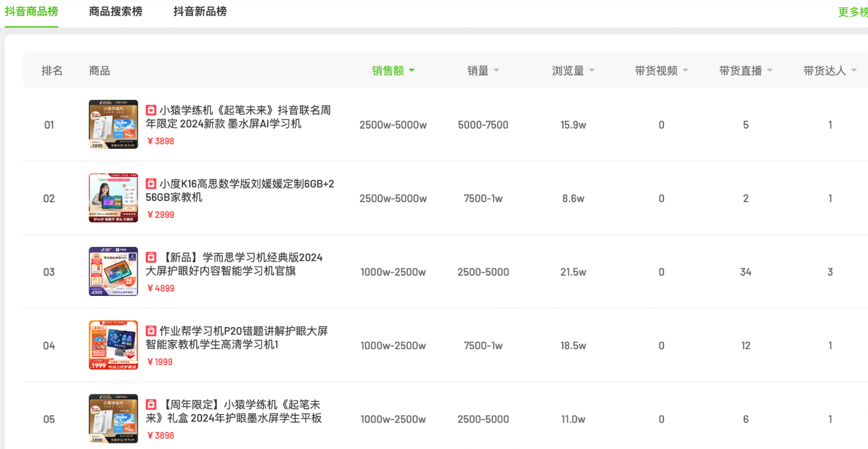
Task: Click rank number 01
Action: tap(49, 125)
